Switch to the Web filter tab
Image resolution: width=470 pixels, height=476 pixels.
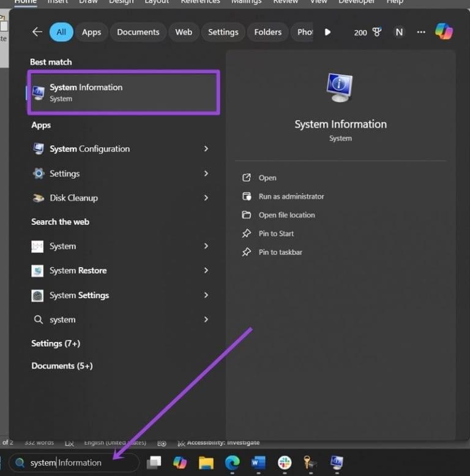coord(184,32)
